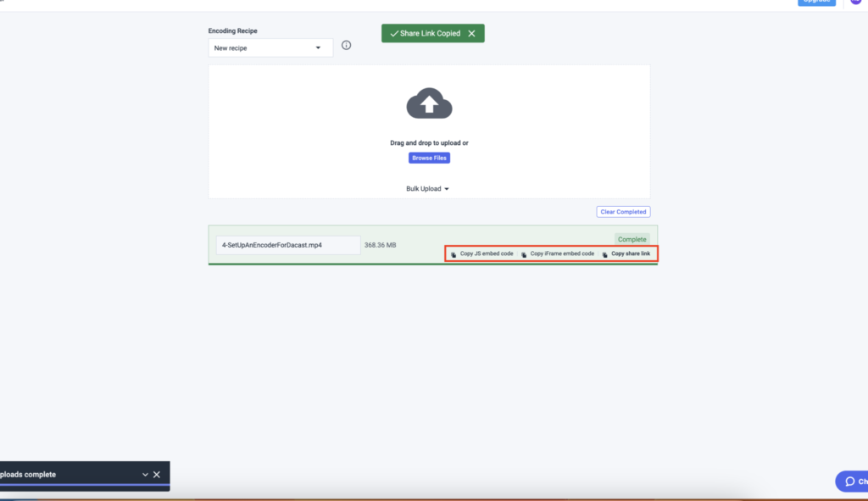This screenshot has width=868, height=501.
Task: Open the encoding recipe info tooltip icon
Action: click(x=346, y=45)
